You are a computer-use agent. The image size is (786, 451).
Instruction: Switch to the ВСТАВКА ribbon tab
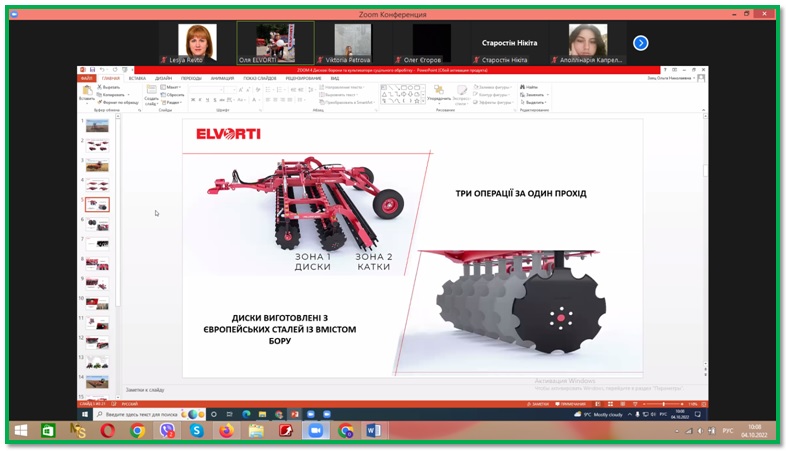(x=137, y=78)
